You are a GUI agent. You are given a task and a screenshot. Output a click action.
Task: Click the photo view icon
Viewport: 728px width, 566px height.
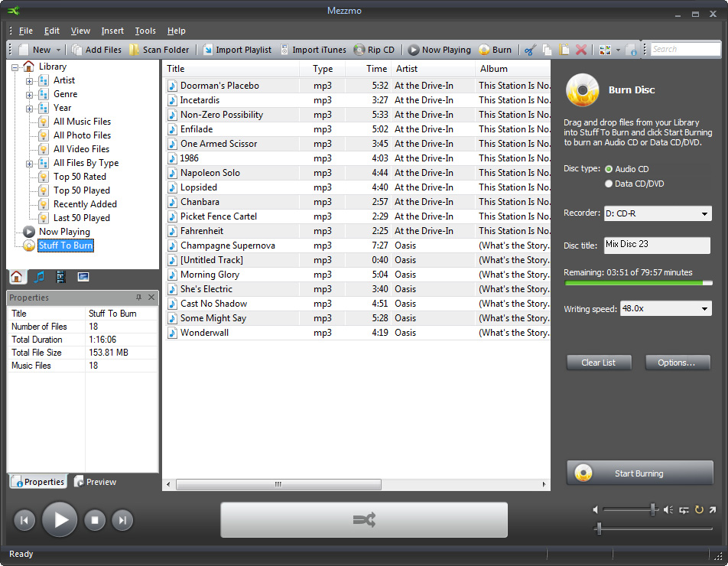[83, 277]
